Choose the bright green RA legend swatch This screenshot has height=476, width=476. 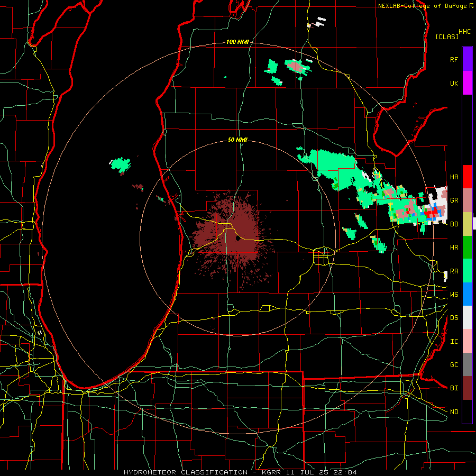tap(467, 271)
